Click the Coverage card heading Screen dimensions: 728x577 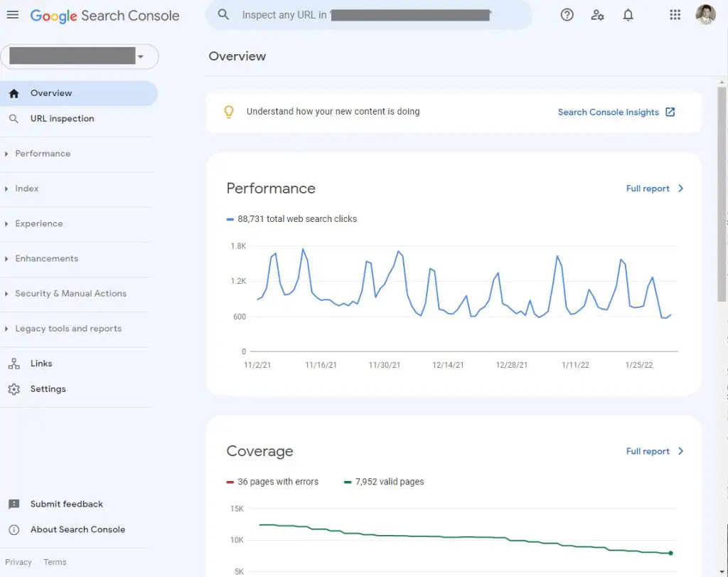point(259,451)
